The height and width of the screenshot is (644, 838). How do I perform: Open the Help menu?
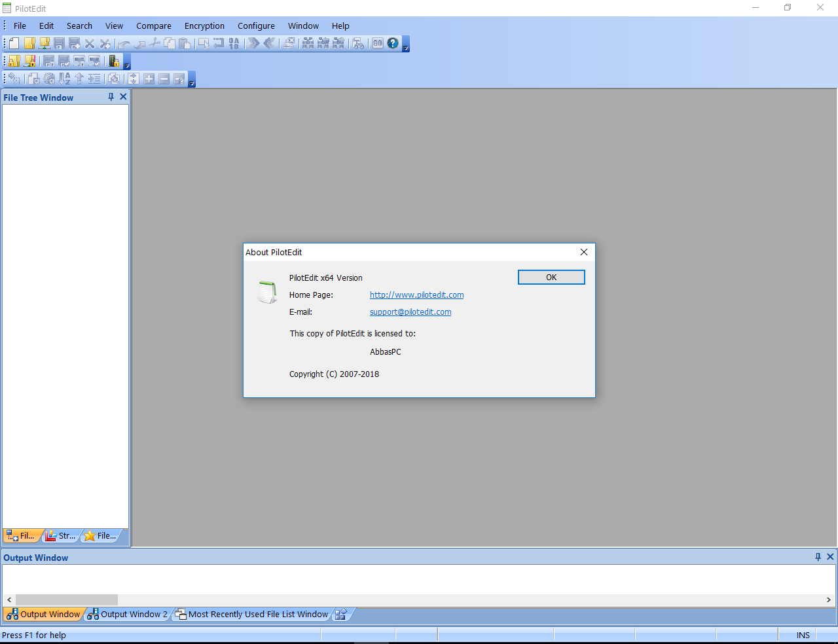click(x=340, y=26)
